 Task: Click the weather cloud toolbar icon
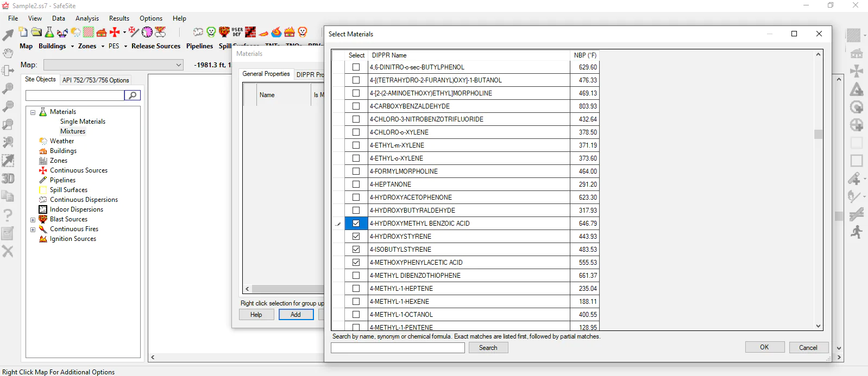(76, 32)
